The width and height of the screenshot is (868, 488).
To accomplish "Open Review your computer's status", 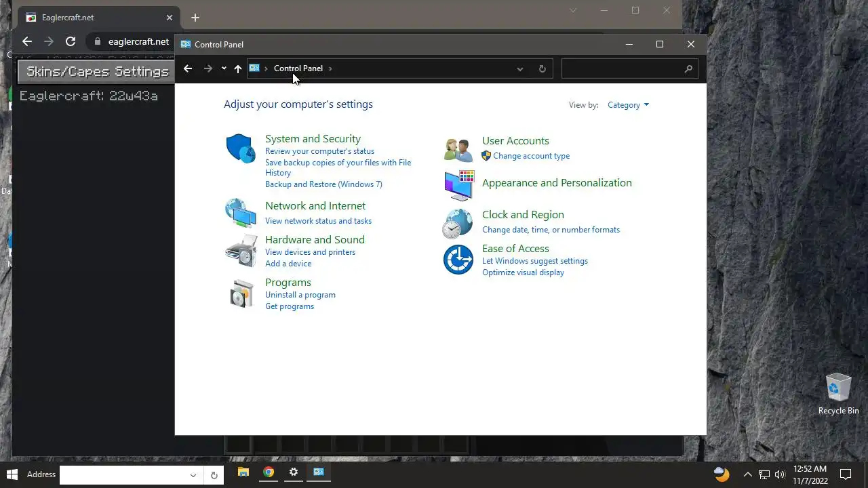I will (x=319, y=151).
